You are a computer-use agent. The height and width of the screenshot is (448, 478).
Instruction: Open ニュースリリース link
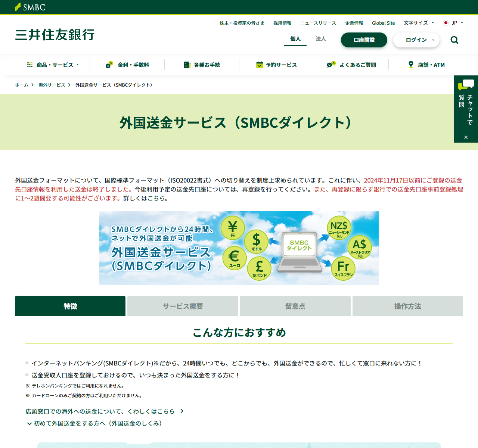click(318, 23)
